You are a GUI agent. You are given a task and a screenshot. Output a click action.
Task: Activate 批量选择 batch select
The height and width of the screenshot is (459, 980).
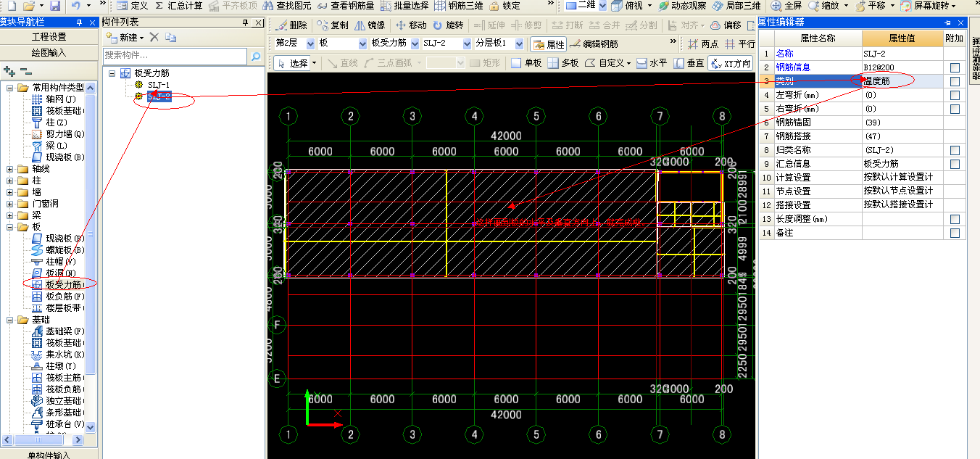pos(404,6)
